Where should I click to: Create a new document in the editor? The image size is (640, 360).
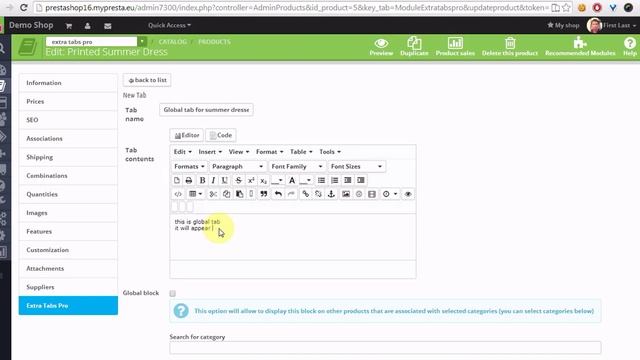[x=177, y=180]
